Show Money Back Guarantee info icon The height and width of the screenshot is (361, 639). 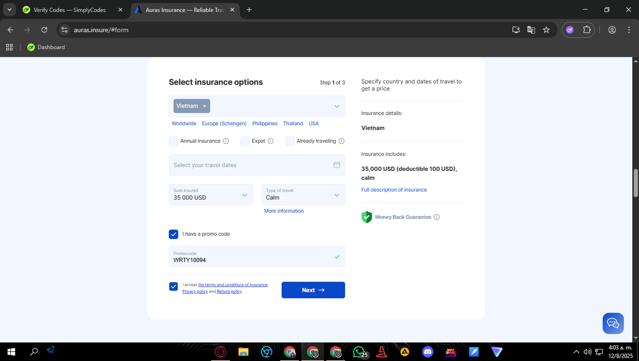(x=436, y=217)
